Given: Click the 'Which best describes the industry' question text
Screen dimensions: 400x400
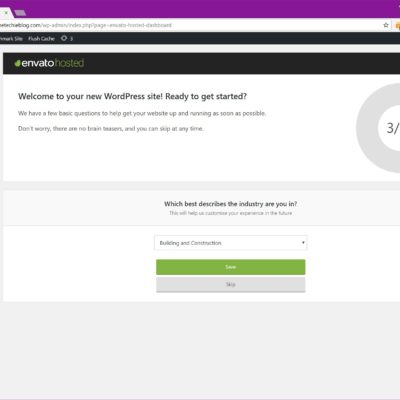Looking at the screenshot, I should 230,204.
